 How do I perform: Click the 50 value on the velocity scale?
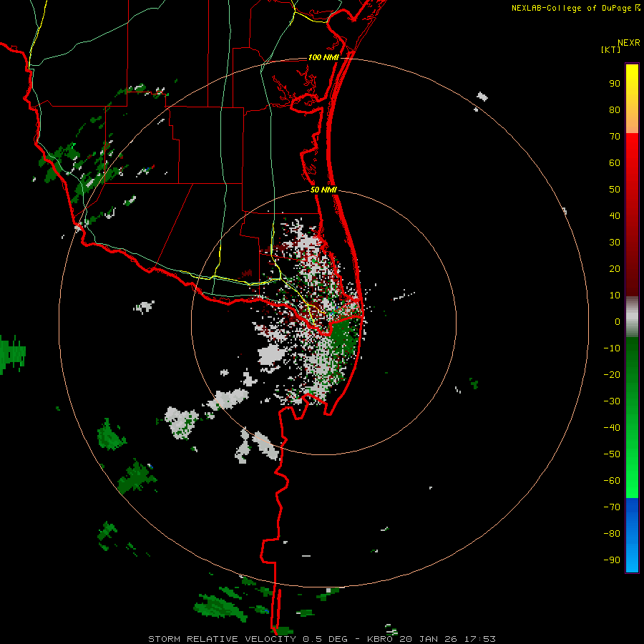click(615, 190)
